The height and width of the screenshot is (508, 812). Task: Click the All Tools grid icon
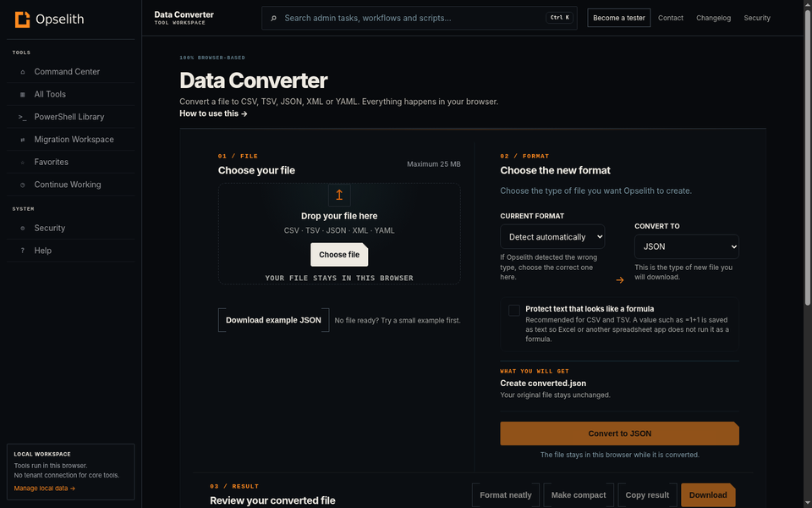[x=22, y=94]
